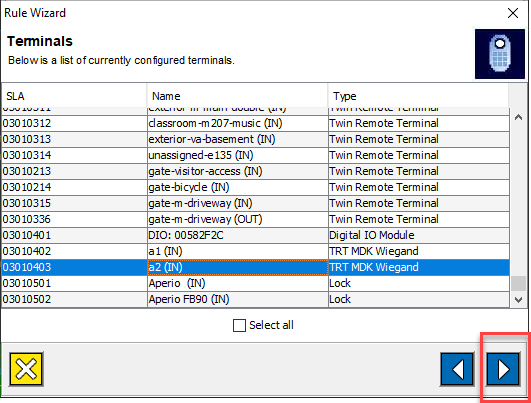Select SLA 03010314 unassigned-e135 row
The height and width of the screenshot is (403, 531).
[x=255, y=155]
